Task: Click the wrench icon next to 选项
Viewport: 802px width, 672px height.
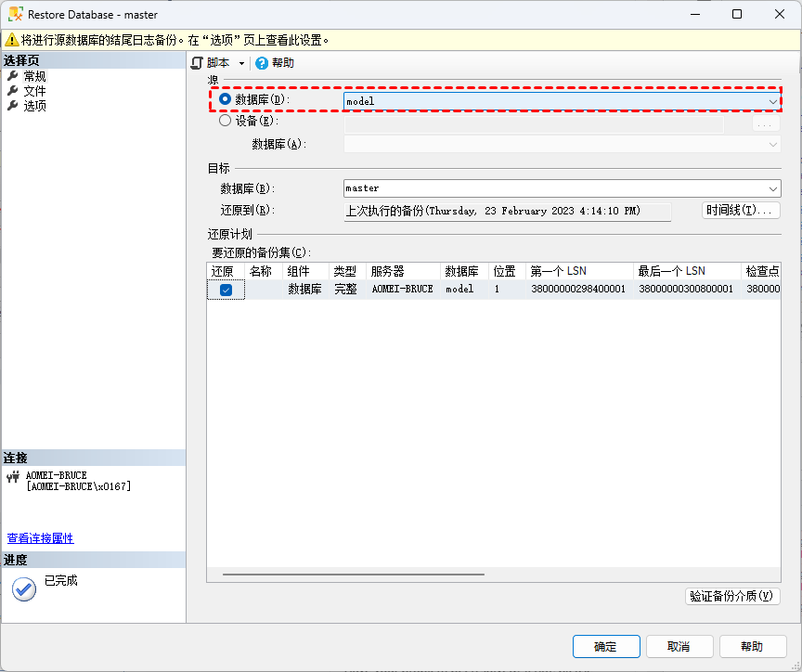Action: 13,106
